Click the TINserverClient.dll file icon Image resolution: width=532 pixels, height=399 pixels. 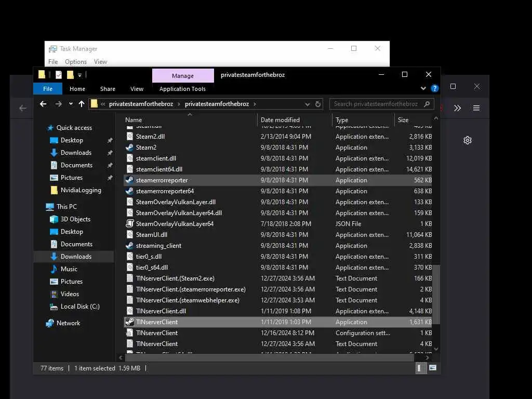coord(129,311)
